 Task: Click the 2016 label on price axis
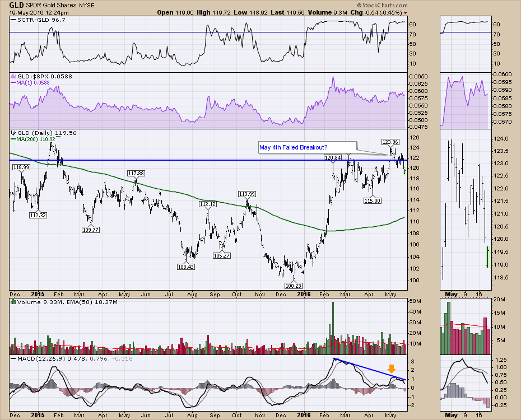click(x=304, y=294)
